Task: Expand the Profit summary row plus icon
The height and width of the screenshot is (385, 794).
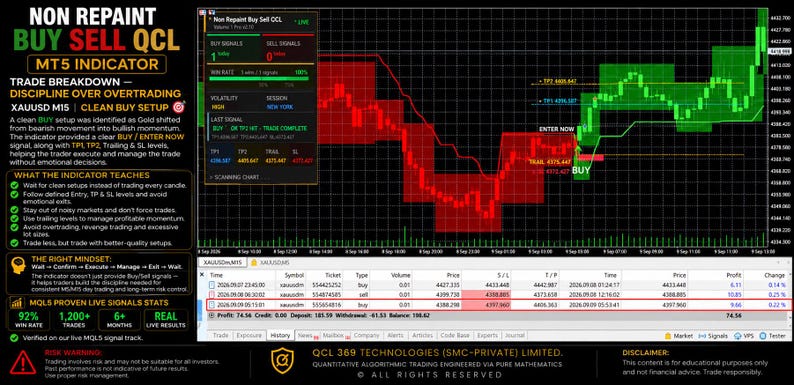Action: 211,315
